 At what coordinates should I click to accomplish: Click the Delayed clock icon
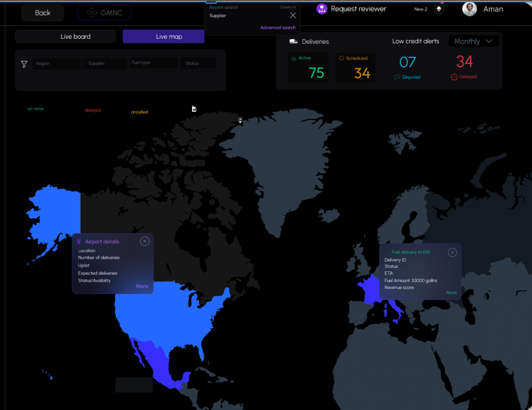454,77
